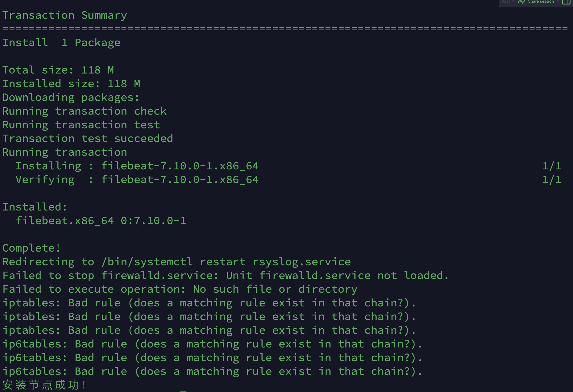
Task: Click the 'Installed size: 118 M' line
Action: tap(71, 84)
